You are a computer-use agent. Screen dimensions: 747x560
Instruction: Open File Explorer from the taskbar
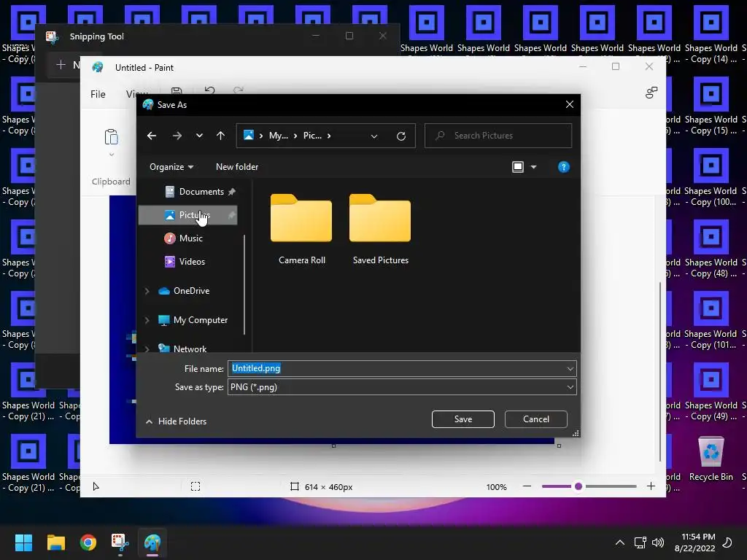(x=55, y=542)
